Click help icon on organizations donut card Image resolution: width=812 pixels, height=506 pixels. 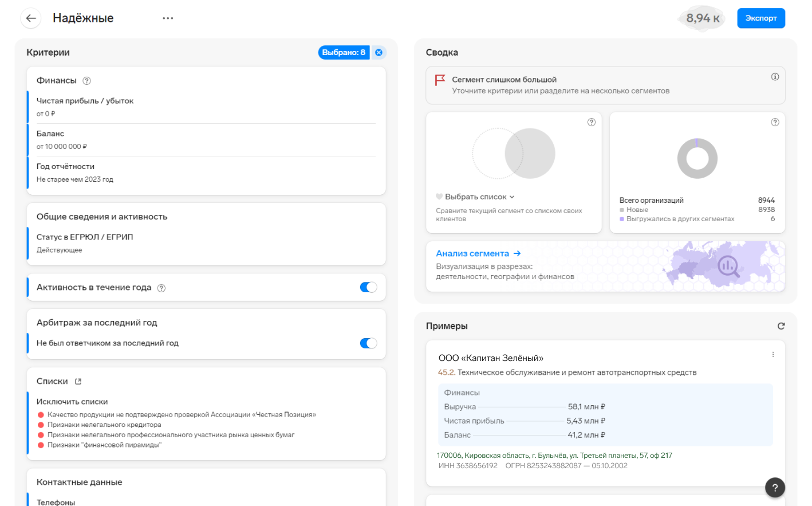(x=775, y=122)
